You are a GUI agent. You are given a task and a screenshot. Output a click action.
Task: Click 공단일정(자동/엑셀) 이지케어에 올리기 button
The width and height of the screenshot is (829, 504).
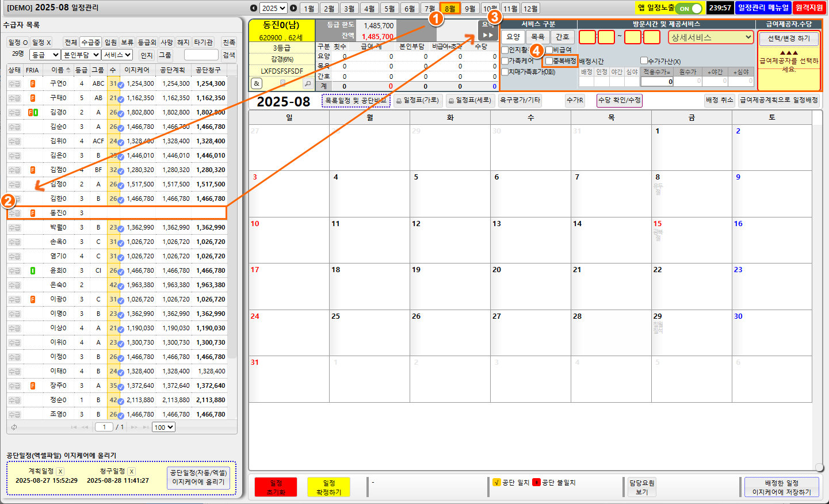point(198,478)
